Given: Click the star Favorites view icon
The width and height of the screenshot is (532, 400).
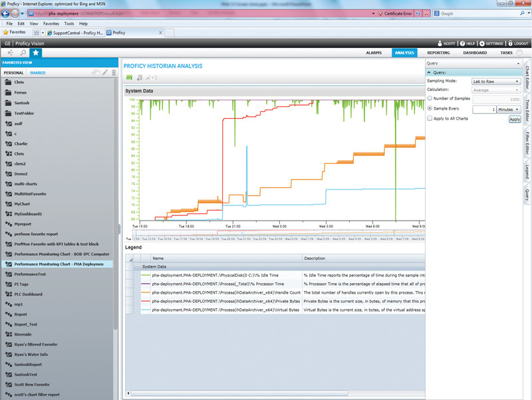Looking at the screenshot, I should click(36, 52).
